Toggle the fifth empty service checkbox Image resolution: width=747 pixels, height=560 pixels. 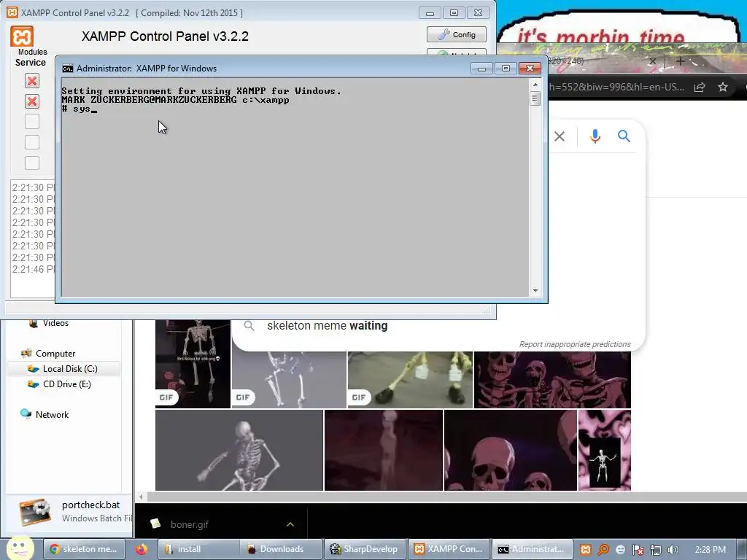pos(32,163)
